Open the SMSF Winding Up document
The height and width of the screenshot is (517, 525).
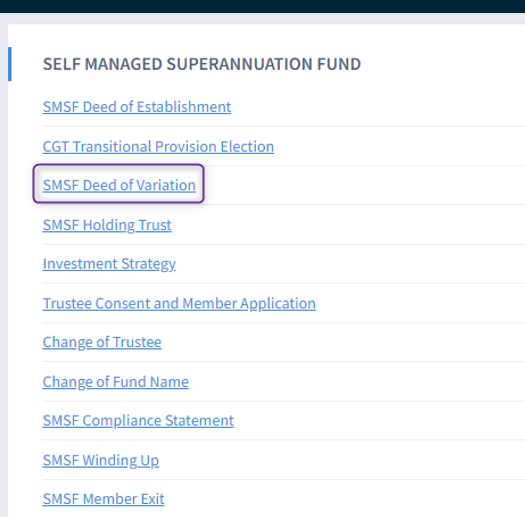click(100, 460)
